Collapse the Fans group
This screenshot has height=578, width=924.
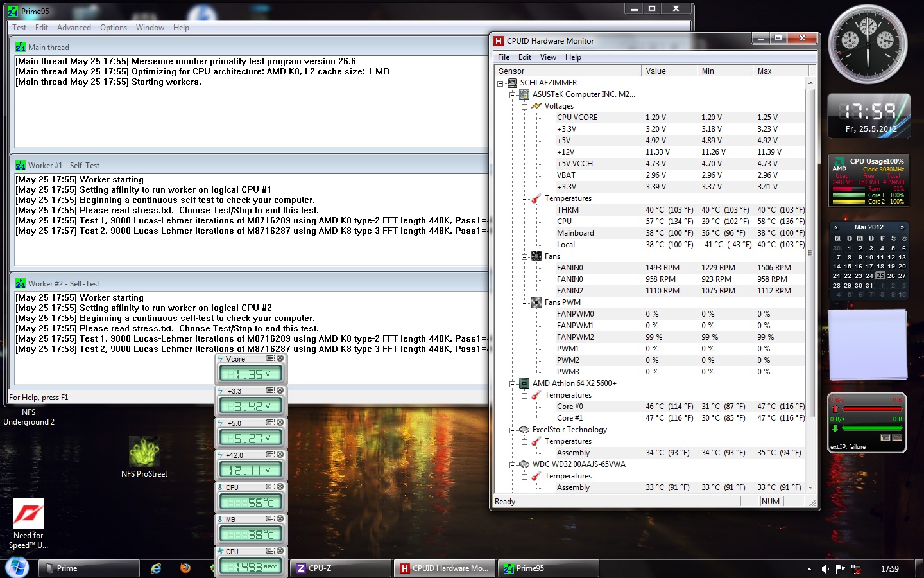tap(524, 256)
